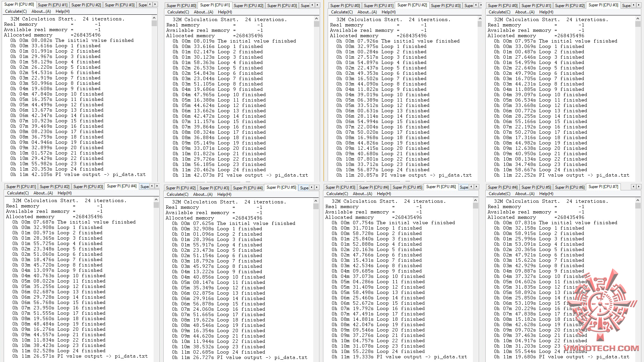Switch to CPU #0 tab in CPU #1 active window

point(181,6)
